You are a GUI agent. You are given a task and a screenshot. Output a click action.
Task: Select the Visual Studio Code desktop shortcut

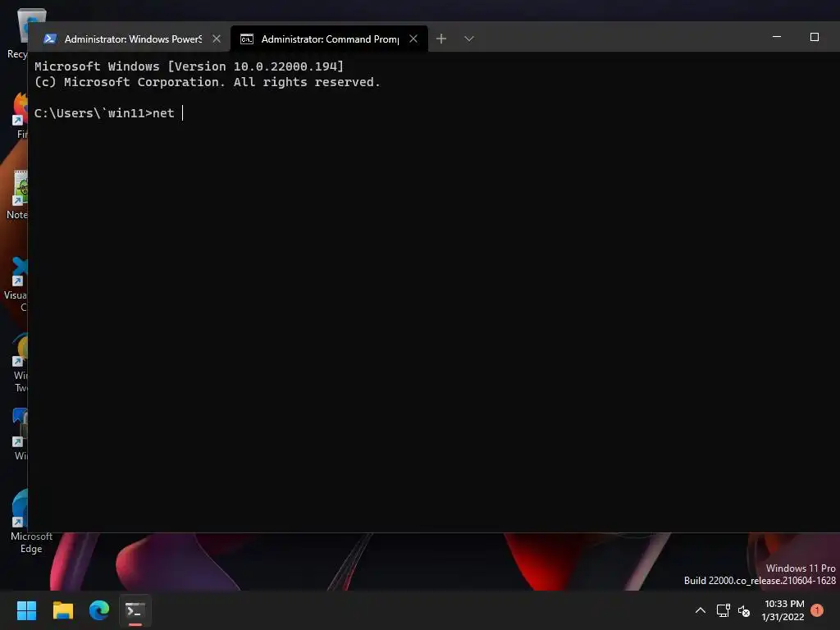pos(16,284)
